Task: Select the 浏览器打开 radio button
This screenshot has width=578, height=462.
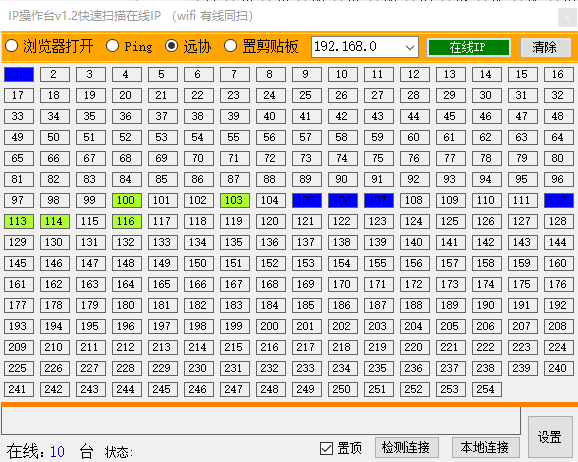Action: pyautogui.click(x=49, y=46)
